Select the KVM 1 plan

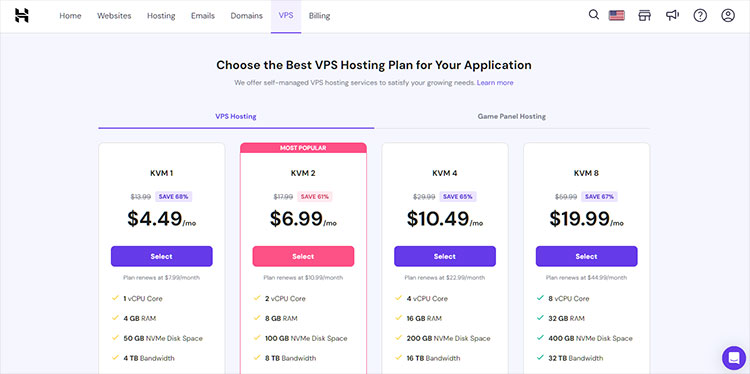tap(162, 256)
